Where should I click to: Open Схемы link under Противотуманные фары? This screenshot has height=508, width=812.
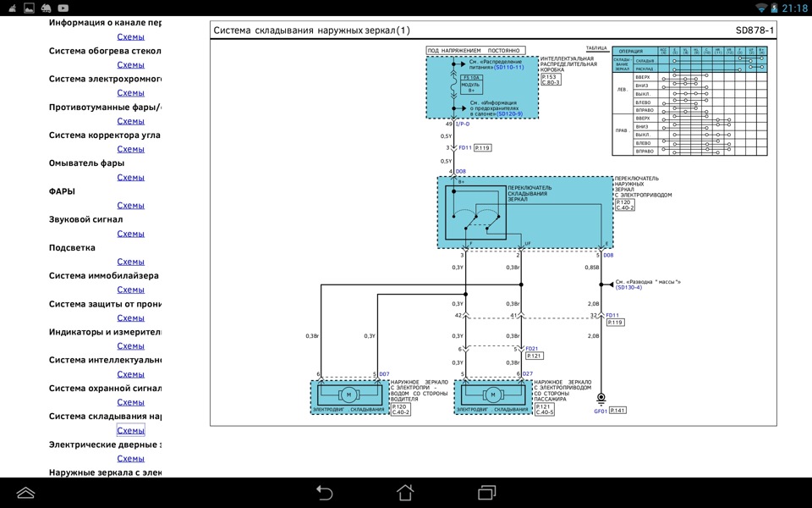pyautogui.click(x=130, y=121)
